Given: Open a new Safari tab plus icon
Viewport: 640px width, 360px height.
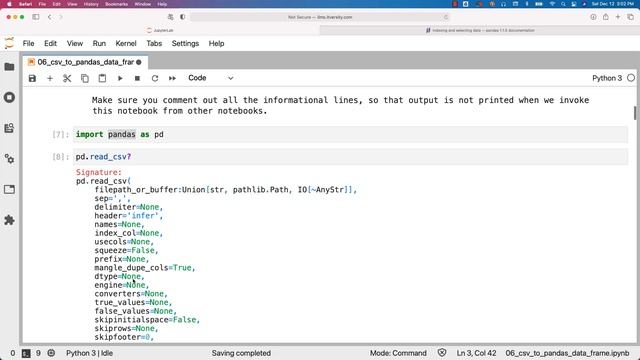Looking at the screenshot, I should click(x=618, y=17).
